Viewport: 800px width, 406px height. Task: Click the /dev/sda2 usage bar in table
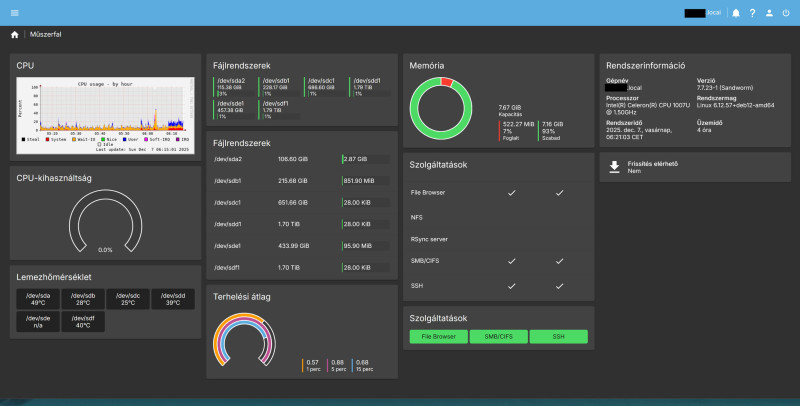(x=366, y=159)
